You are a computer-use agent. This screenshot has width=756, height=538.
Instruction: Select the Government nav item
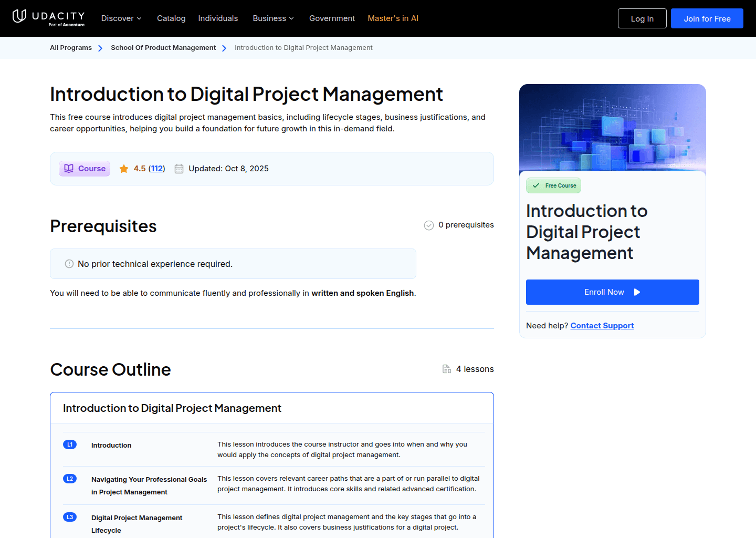pos(332,18)
